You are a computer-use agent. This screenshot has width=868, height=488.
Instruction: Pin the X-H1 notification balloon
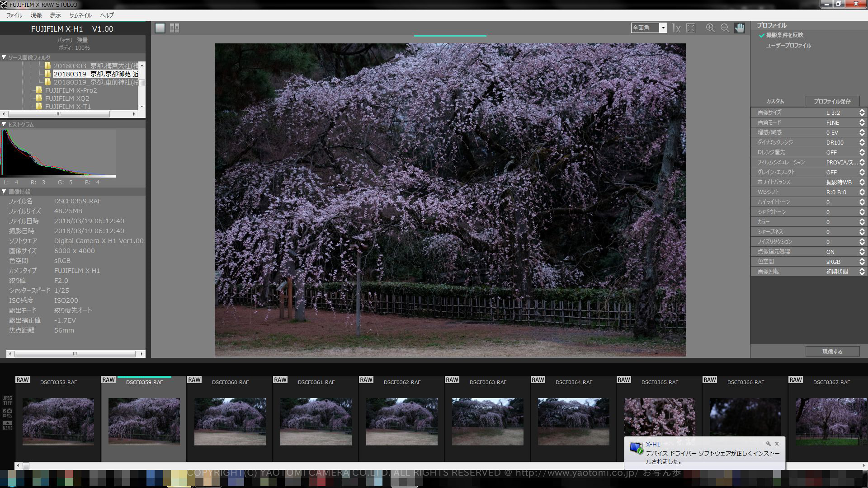[x=768, y=444]
